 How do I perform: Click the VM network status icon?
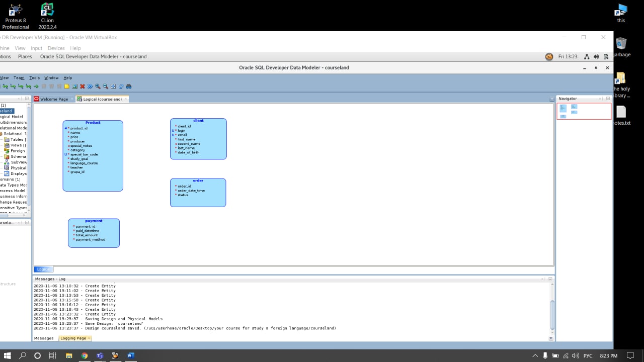pos(587,57)
